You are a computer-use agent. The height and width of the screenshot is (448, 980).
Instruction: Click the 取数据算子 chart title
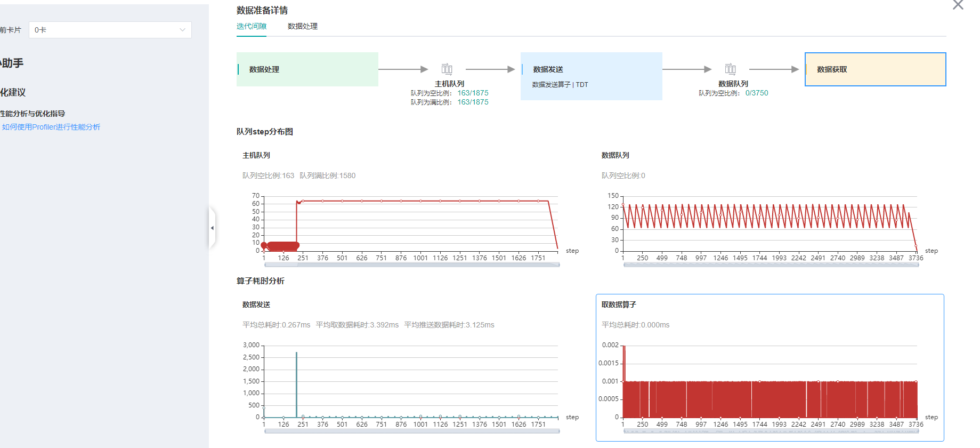(x=619, y=305)
